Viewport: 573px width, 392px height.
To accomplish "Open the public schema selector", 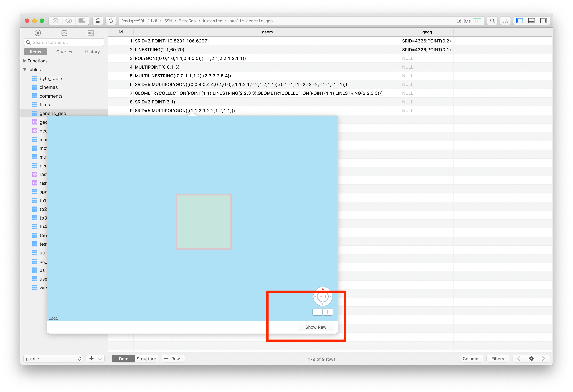I will point(53,359).
